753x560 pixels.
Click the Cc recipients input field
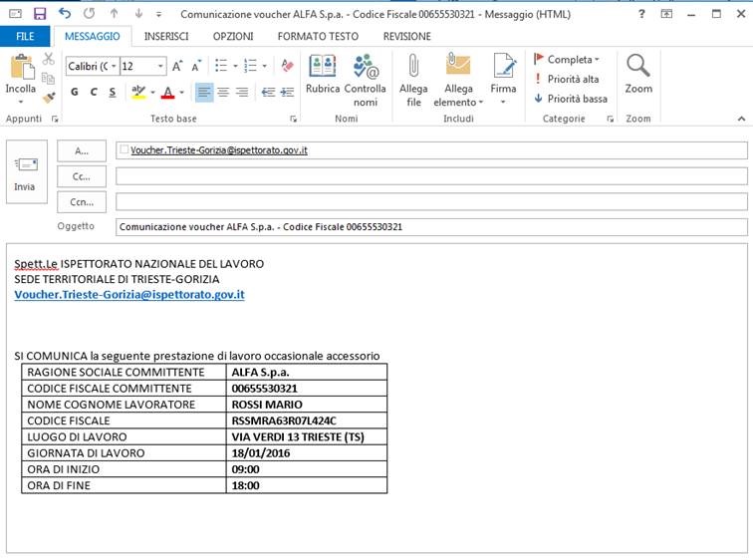coord(431,176)
